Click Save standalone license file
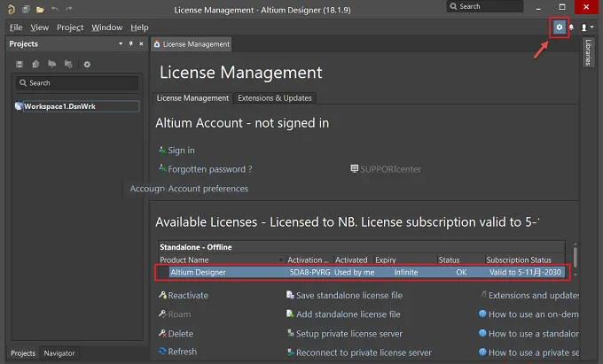The height and width of the screenshot is (364, 603). pos(344,296)
